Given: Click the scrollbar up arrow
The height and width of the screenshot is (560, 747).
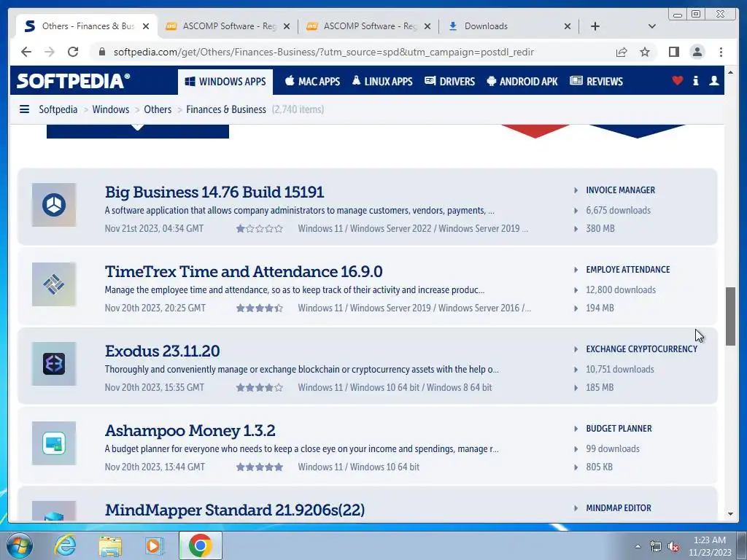Looking at the screenshot, I should tap(730, 72).
